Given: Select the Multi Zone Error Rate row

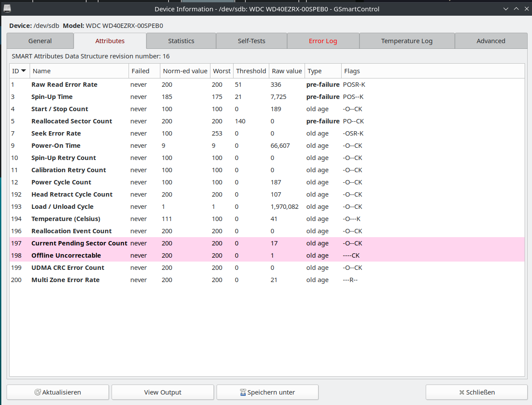Looking at the screenshot, I should tap(267, 280).
